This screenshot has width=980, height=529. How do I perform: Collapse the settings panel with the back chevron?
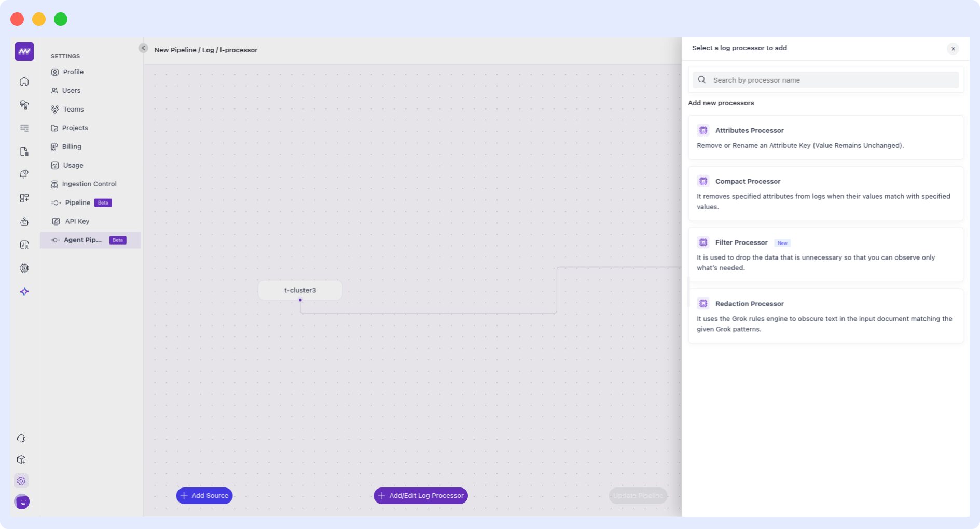point(143,48)
